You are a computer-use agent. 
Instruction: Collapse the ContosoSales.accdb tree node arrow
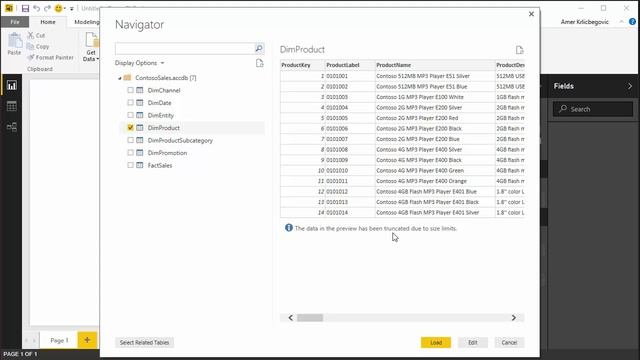(120, 78)
